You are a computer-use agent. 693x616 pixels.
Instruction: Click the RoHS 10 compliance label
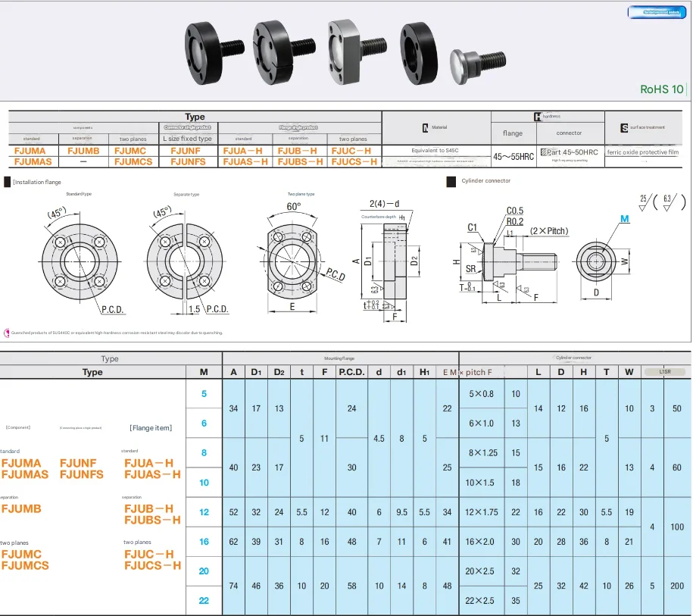pos(661,89)
